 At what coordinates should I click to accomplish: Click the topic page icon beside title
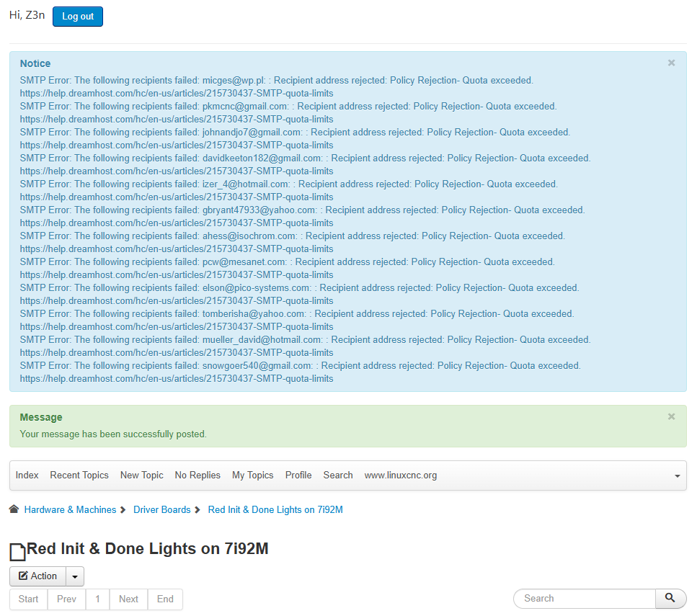17,552
